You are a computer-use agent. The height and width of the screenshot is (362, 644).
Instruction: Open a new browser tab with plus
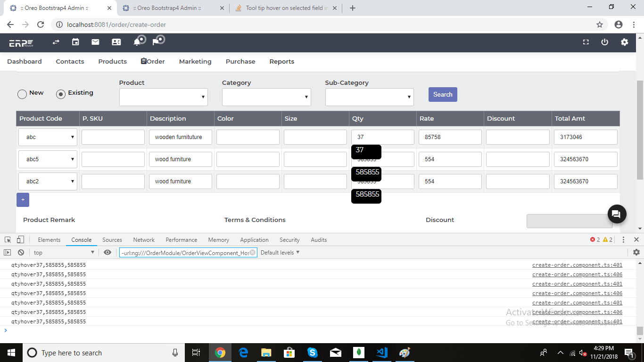[353, 8]
